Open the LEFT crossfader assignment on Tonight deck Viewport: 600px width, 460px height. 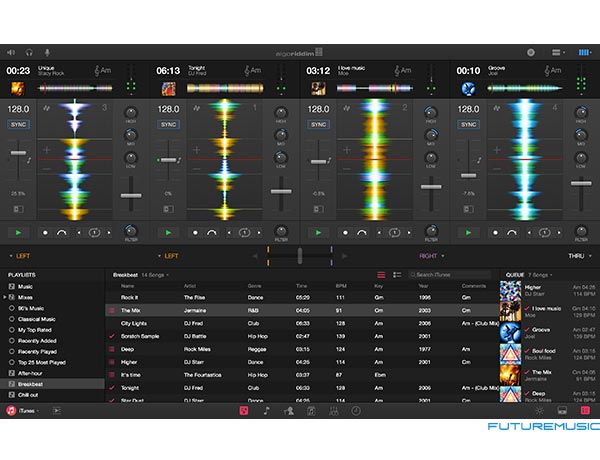[x=168, y=256]
